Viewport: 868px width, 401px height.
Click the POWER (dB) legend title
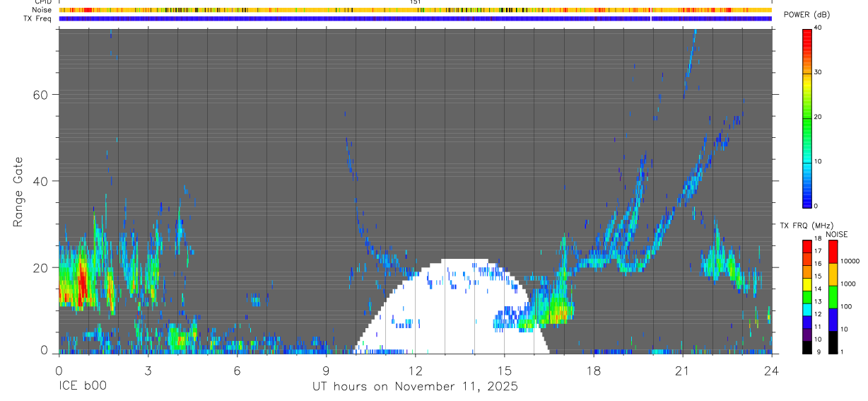click(x=807, y=15)
